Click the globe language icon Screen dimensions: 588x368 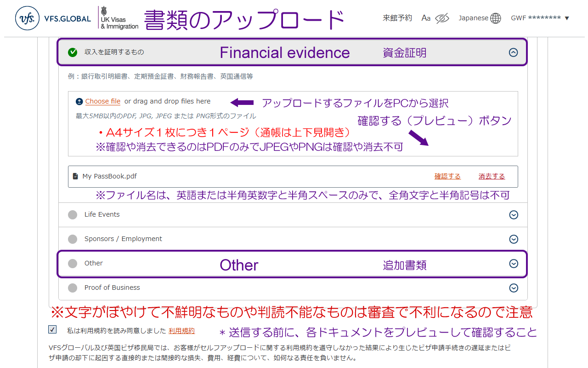495,18
